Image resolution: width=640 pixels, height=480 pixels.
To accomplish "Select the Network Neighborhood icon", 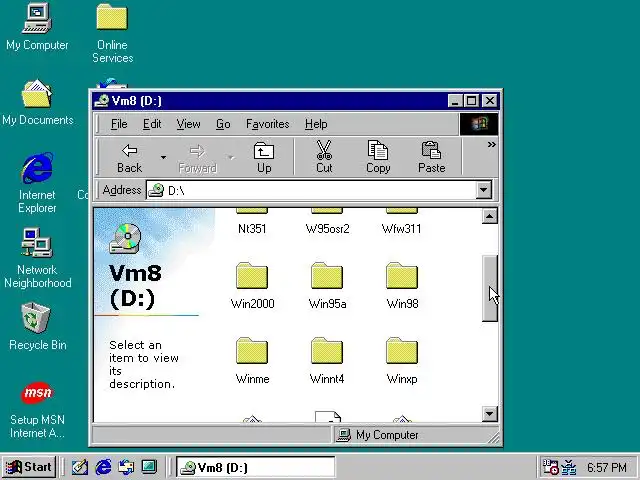I will pos(37,258).
